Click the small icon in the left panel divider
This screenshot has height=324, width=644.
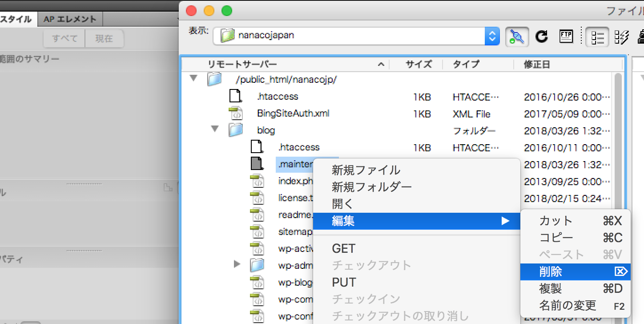(168, 188)
